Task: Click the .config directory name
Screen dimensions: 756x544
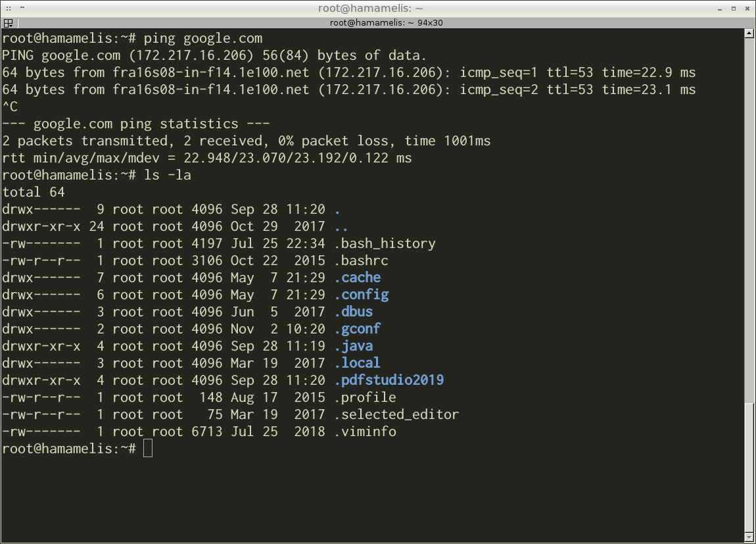Action: pyautogui.click(x=361, y=295)
